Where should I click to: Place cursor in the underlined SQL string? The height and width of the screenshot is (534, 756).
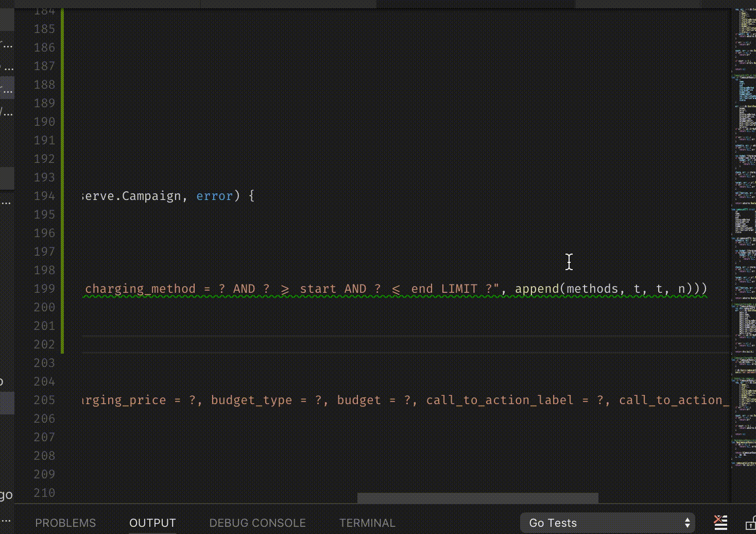pyautogui.click(x=257, y=289)
